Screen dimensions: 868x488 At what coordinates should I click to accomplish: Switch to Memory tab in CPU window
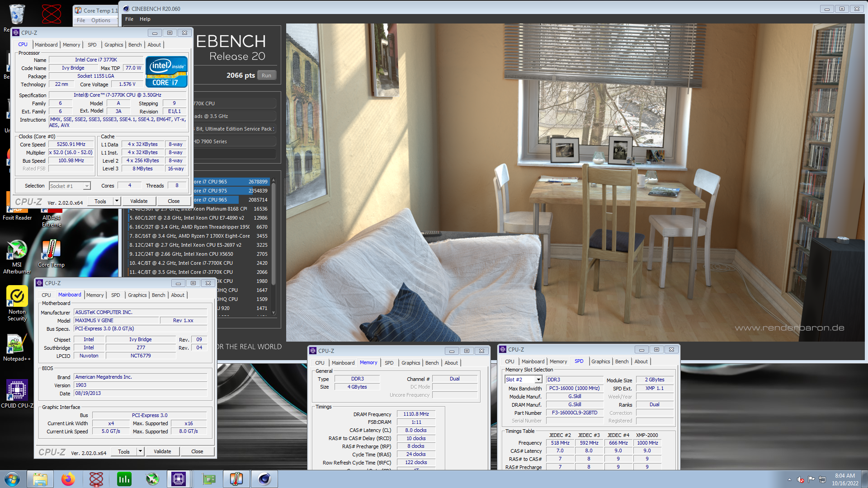coord(71,45)
